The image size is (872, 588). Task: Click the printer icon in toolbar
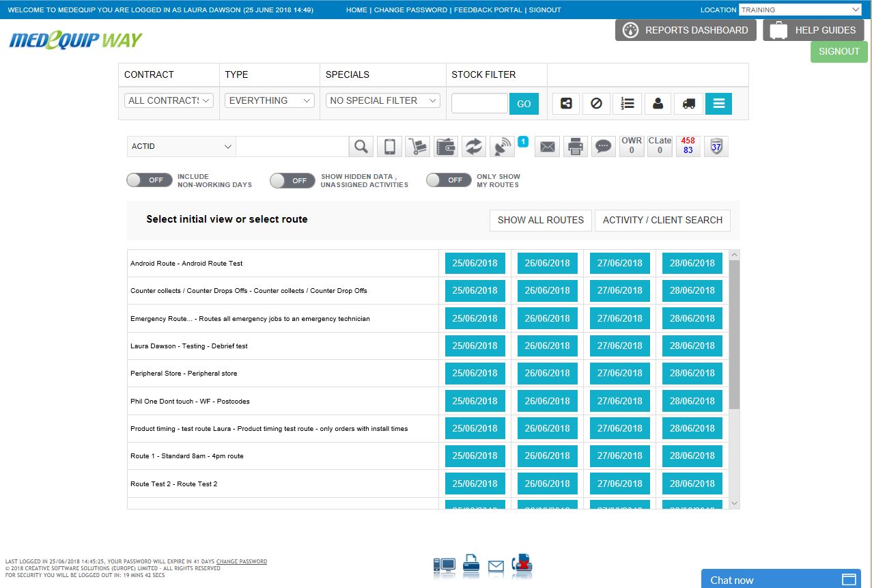[575, 146]
